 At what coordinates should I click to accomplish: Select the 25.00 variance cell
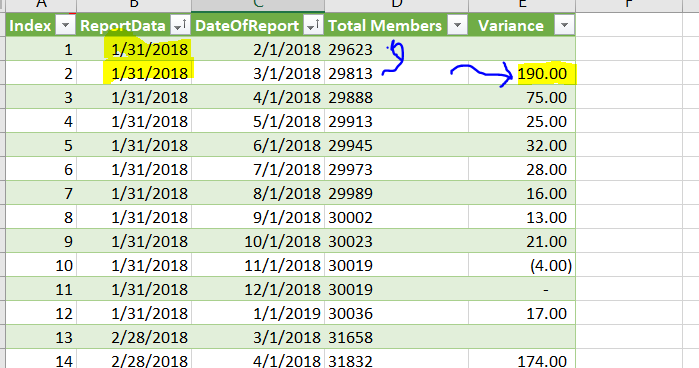[522, 121]
